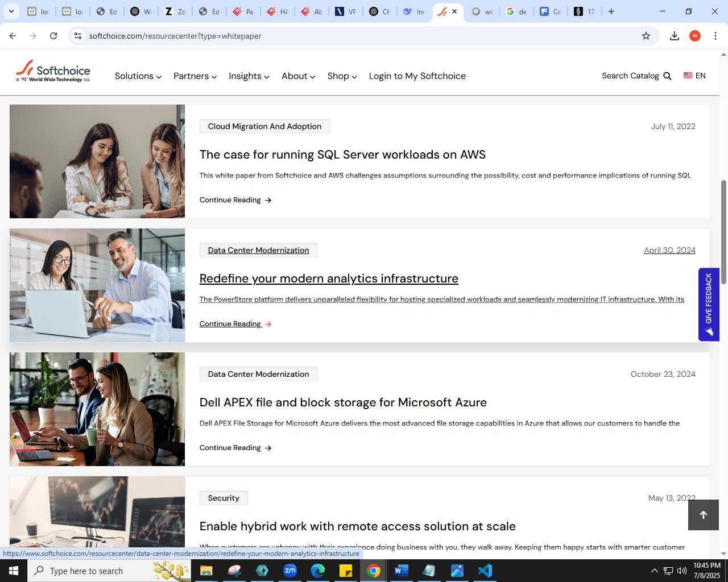Expand the Insights menu
The image size is (728, 582).
click(249, 76)
